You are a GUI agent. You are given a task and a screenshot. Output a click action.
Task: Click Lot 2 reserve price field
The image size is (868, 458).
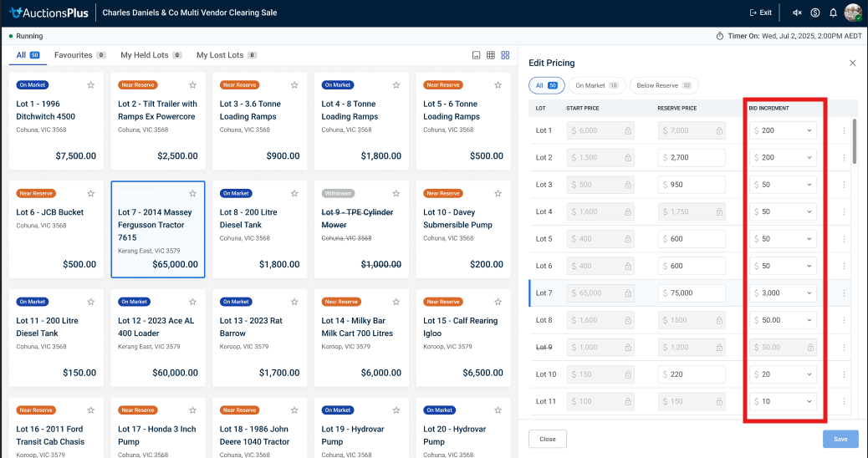[x=692, y=157]
